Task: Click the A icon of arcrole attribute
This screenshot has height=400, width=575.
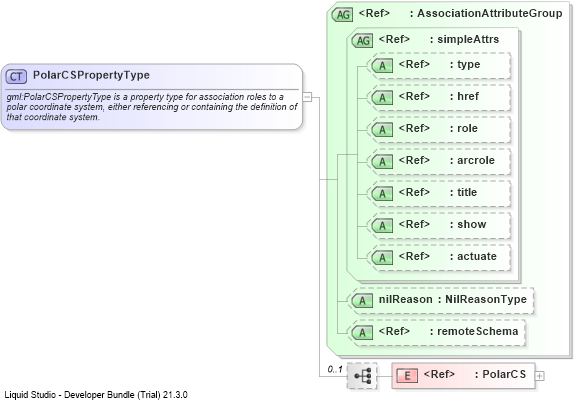Action: (382, 162)
